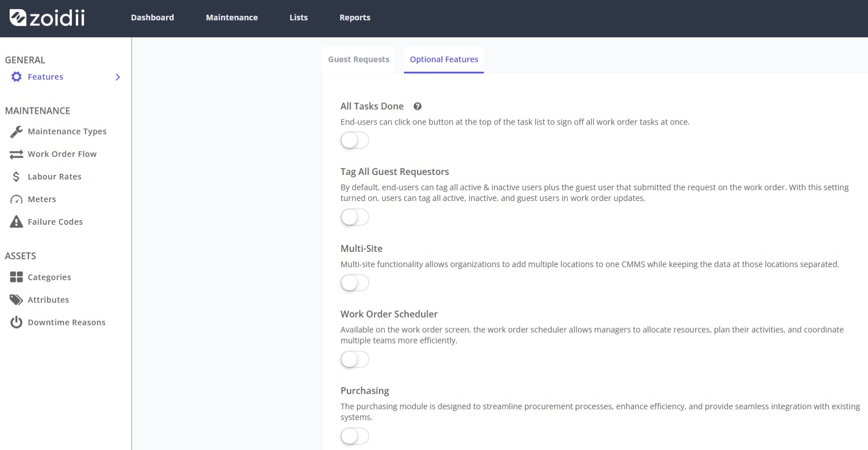Click the Attributes tags icon
This screenshot has height=450, width=868.
click(x=16, y=300)
